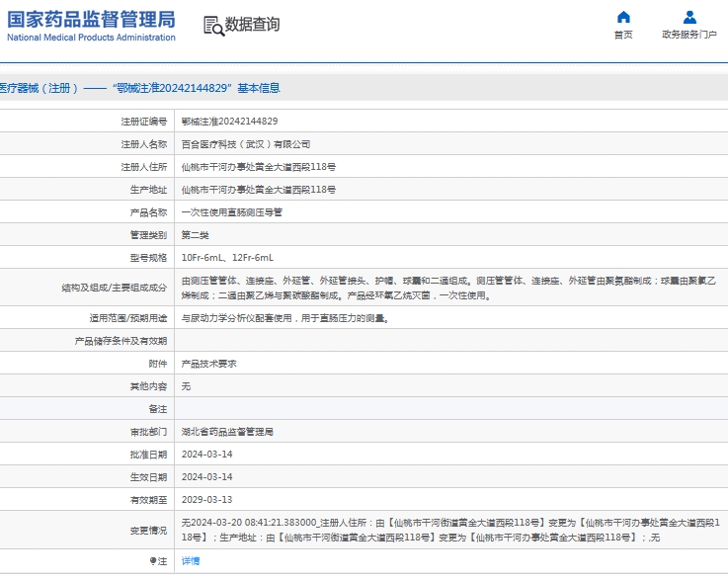Open the 详情 link

[191, 561]
